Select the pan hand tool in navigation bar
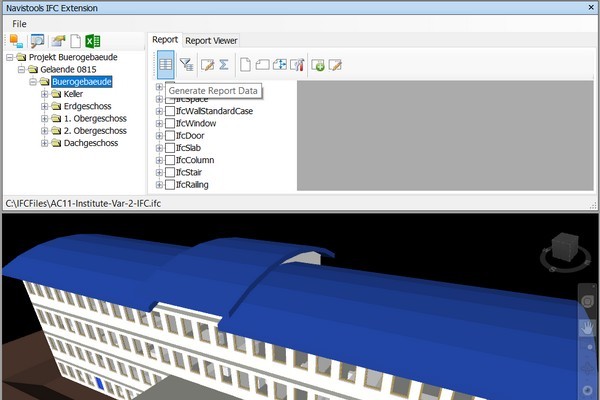Screen dimensions: 600x400 [588, 327]
